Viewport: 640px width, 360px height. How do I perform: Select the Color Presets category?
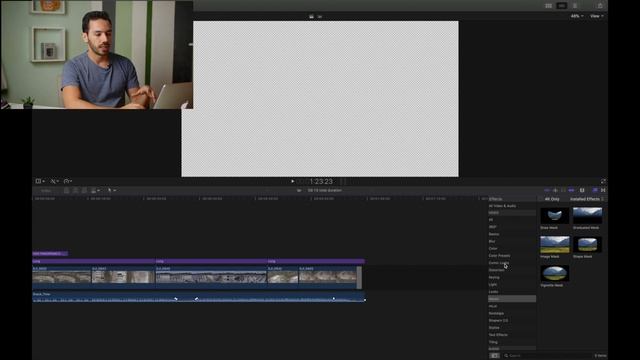click(x=499, y=256)
